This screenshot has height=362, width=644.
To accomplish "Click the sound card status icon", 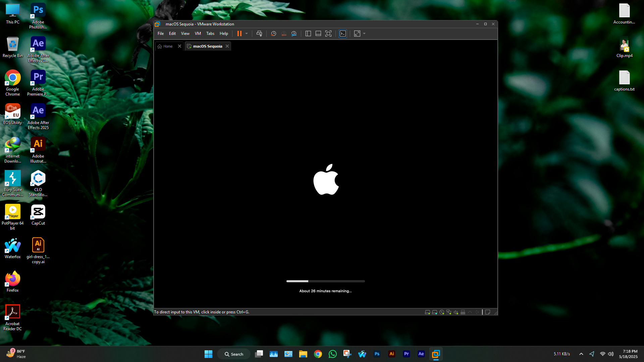I will coord(456,312).
